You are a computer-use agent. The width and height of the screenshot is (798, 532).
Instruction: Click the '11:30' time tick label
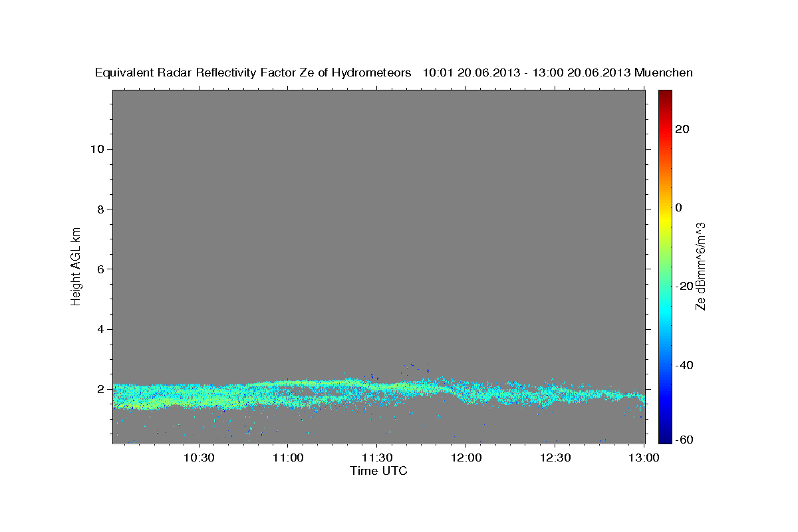point(376,458)
